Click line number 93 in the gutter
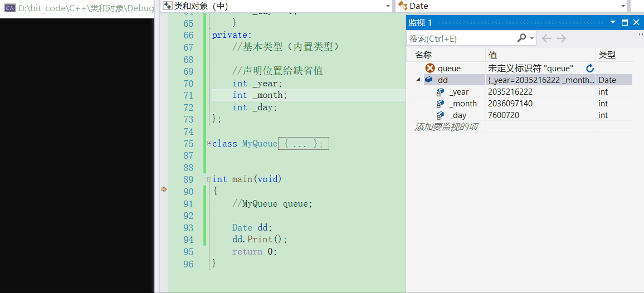Viewport: 644px width, 293px height. 188,228
